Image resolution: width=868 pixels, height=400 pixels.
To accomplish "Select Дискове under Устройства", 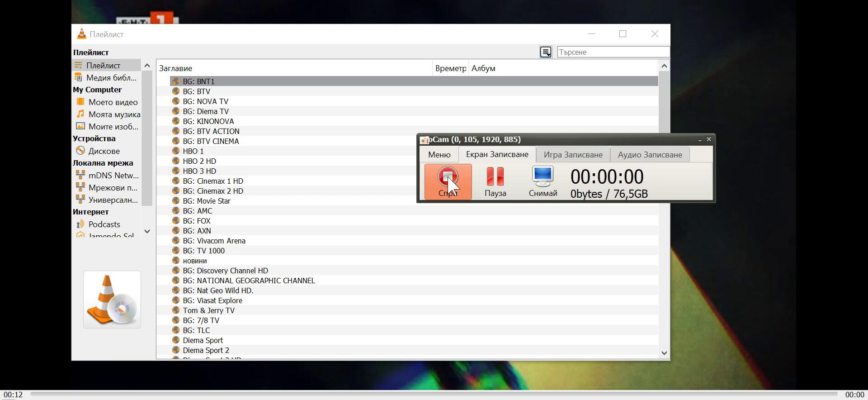I will (104, 151).
